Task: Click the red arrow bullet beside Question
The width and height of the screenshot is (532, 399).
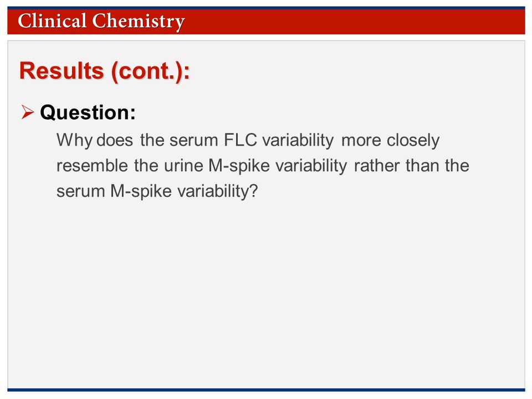Action: (x=28, y=112)
